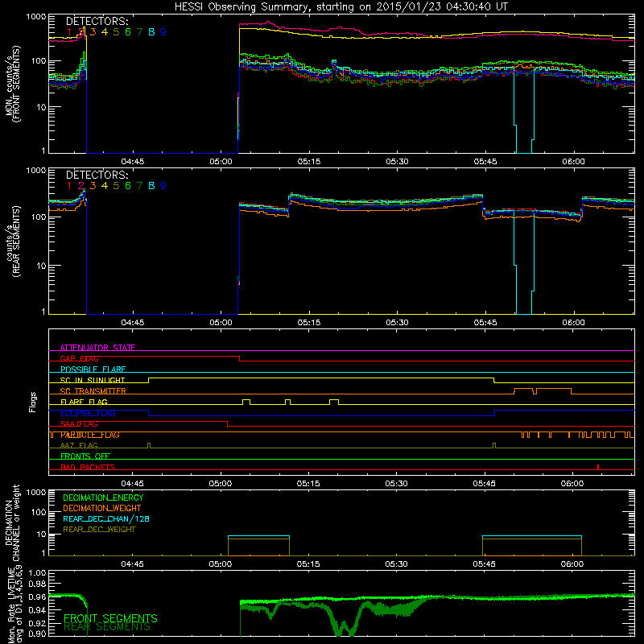The image size is (644, 644).
Task: Click the 05:30 tick under rear segments plot
Action: click(397, 323)
